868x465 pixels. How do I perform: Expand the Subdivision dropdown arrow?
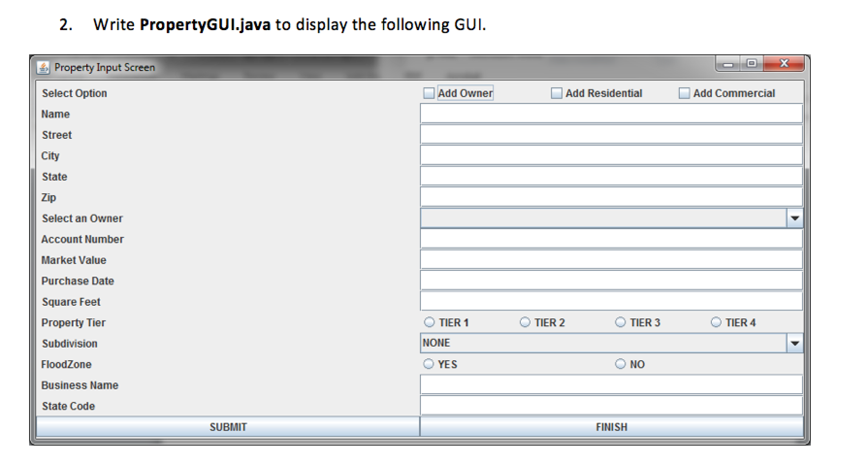coord(794,344)
